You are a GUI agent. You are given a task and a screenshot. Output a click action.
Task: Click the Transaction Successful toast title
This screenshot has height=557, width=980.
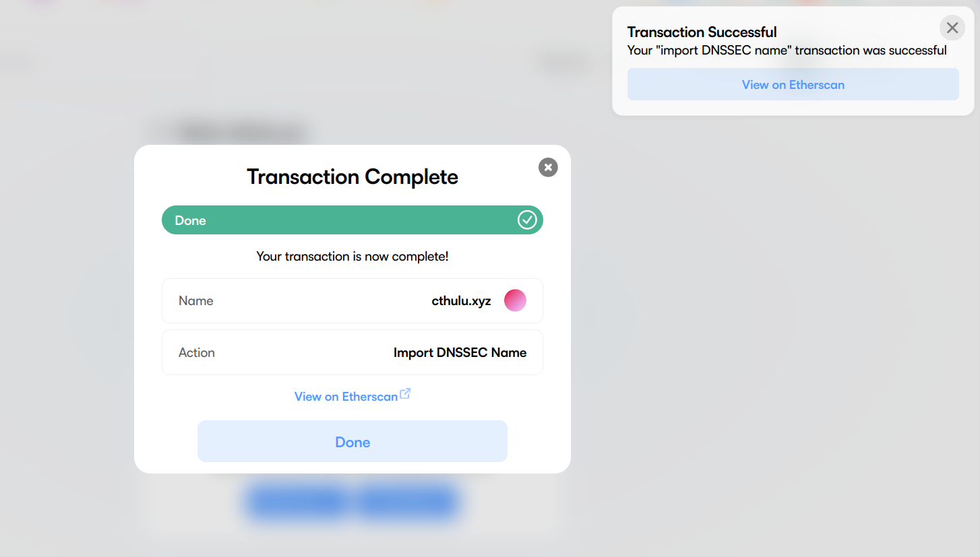(702, 32)
